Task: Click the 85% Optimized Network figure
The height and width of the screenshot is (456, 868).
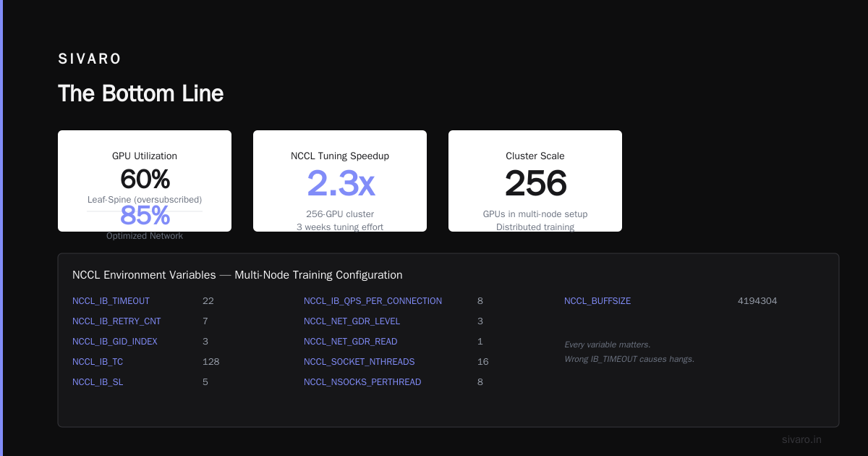Action: (x=145, y=215)
